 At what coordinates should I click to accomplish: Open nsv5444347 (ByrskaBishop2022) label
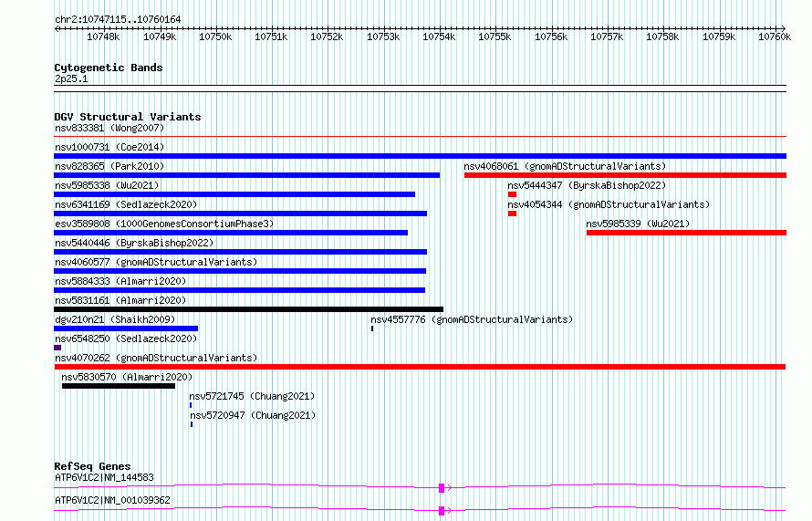point(587,185)
